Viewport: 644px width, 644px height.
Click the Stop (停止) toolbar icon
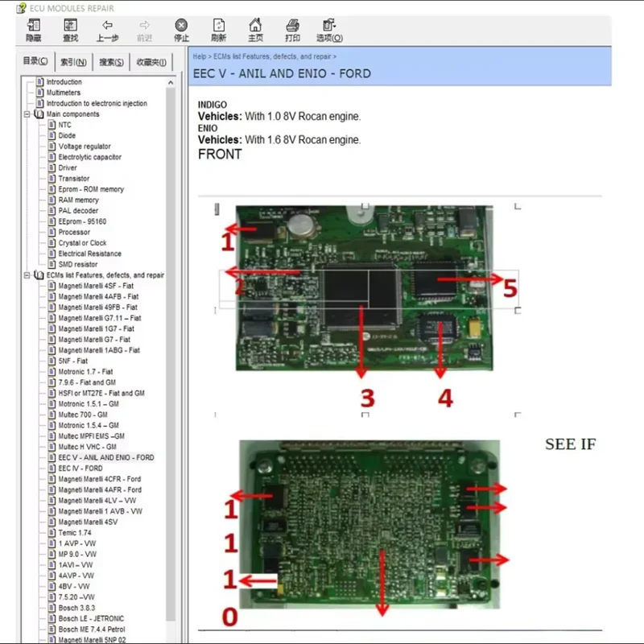point(181,26)
